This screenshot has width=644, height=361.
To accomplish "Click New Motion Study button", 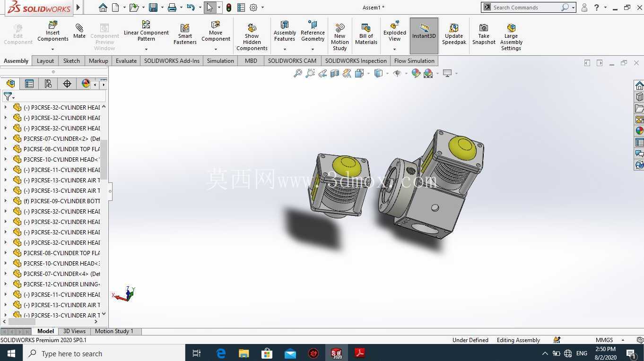I will (x=339, y=36).
